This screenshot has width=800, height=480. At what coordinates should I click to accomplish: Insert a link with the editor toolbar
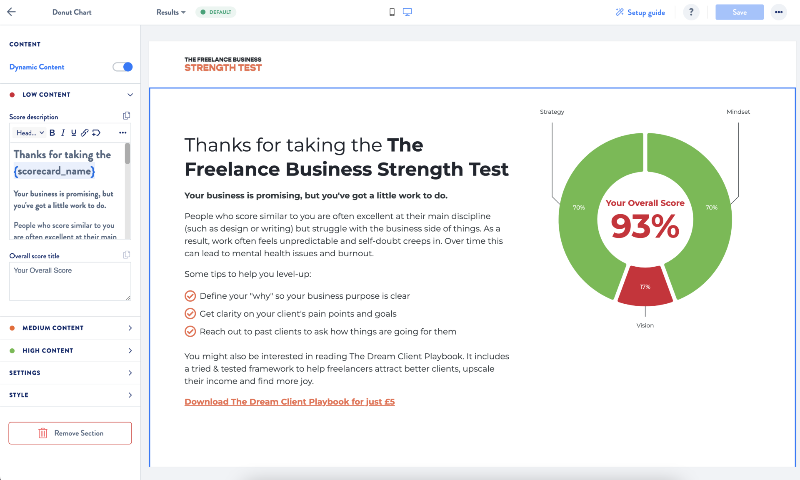pos(85,133)
